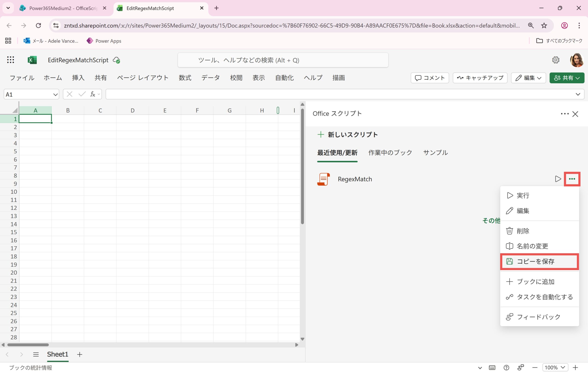Click the search box for tools and help

tap(283, 60)
